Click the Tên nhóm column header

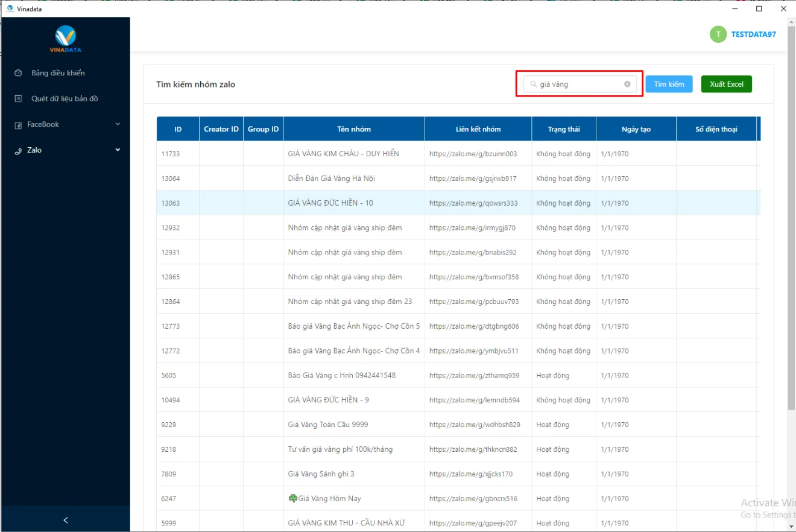coord(354,129)
